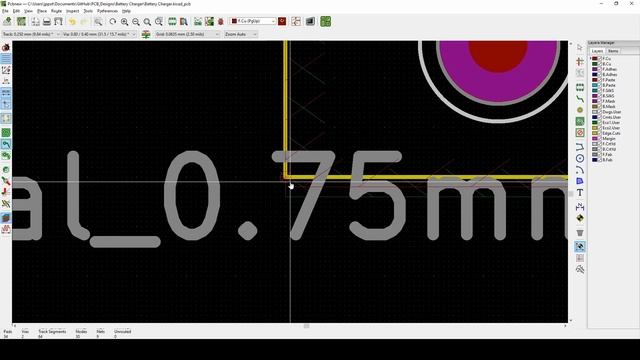Screen dimensions: 640x360
Task: Toggle F.Paste layer visibility checkbox
Action: point(600,80)
